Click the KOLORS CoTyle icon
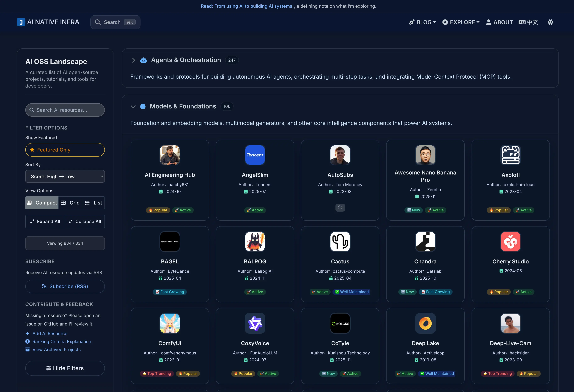 point(340,323)
